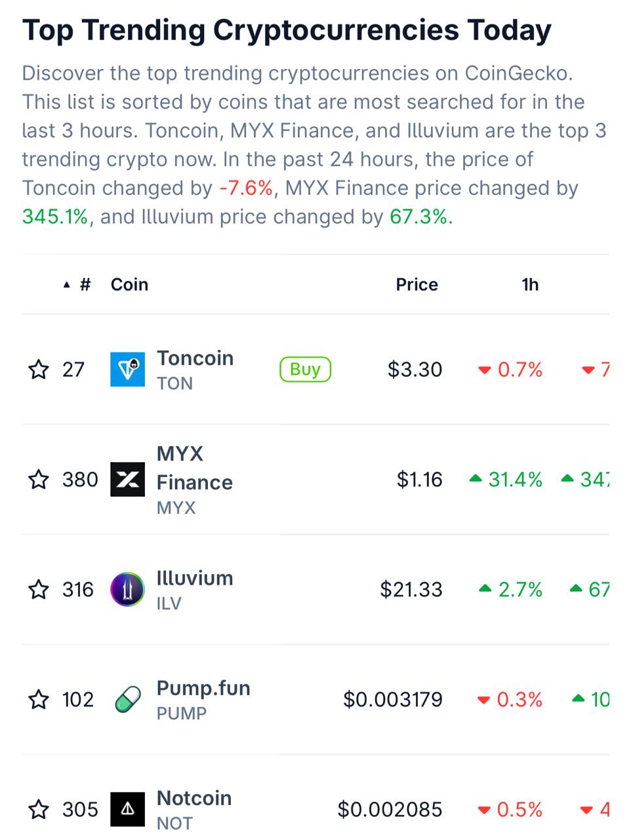
Task: Click the Illuvium price $21.33
Action: 411,589
